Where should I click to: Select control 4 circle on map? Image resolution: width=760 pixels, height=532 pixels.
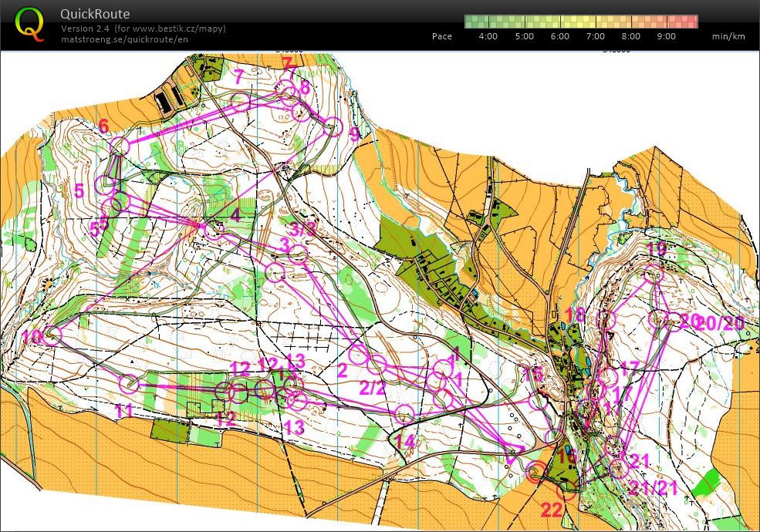(213, 230)
